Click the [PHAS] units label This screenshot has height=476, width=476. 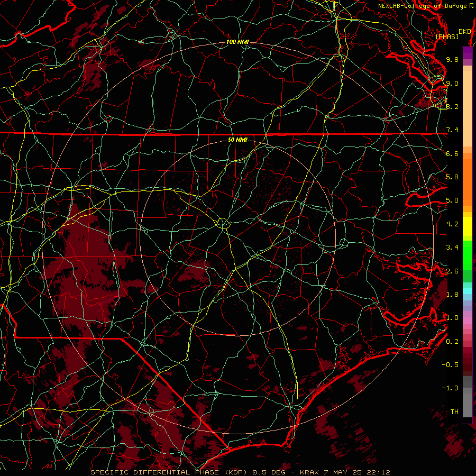click(x=447, y=36)
